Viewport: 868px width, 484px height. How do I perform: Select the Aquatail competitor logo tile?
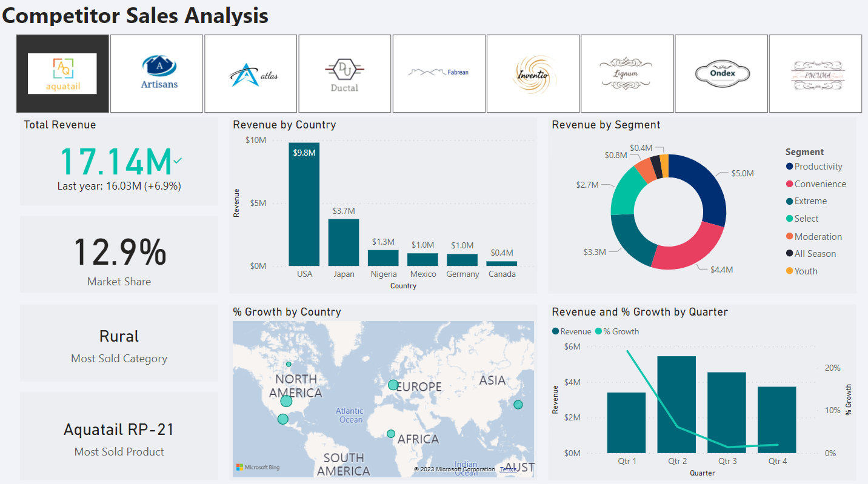[x=62, y=73]
